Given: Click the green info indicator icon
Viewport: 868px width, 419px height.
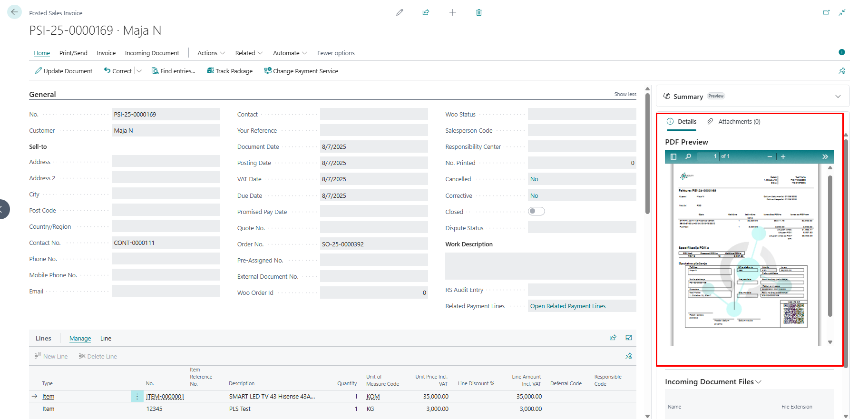Looking at the screenshot, I should click(842, 52).
